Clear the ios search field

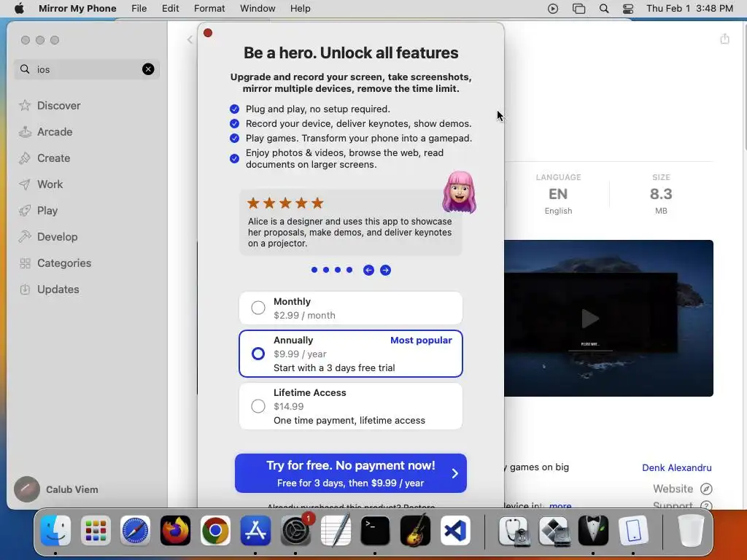[148, 69]
